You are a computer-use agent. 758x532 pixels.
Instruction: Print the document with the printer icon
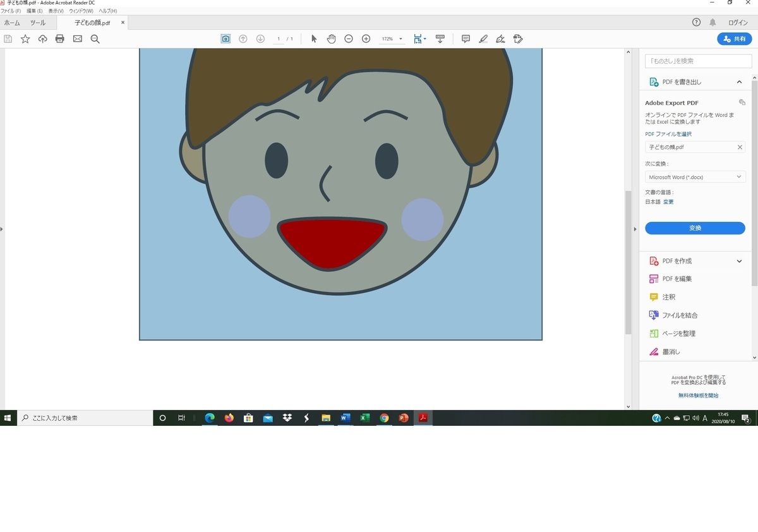[x=60, y=39]
